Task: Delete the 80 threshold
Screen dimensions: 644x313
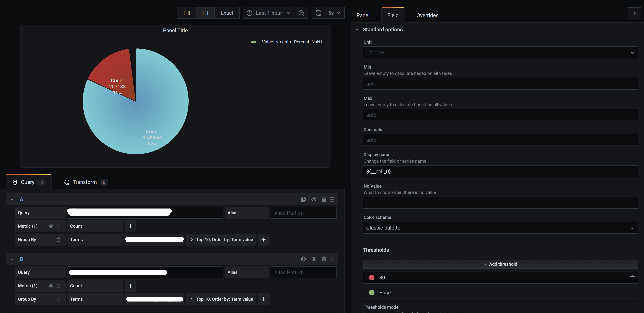Action: coord(632,278)
